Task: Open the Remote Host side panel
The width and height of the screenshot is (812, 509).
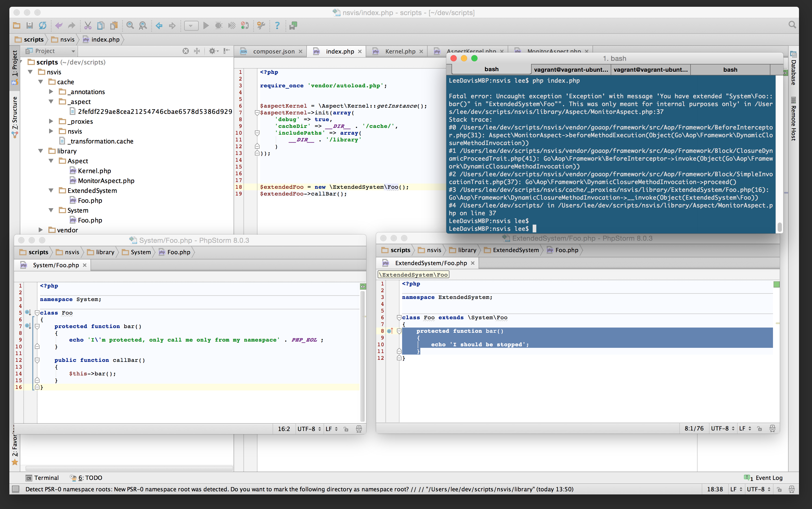Action: pos(794,119)
